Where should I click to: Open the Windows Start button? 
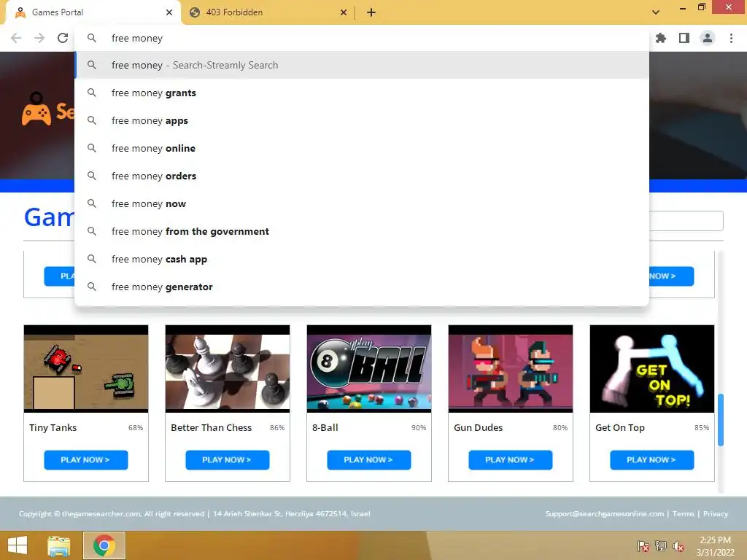pos(18,545)
